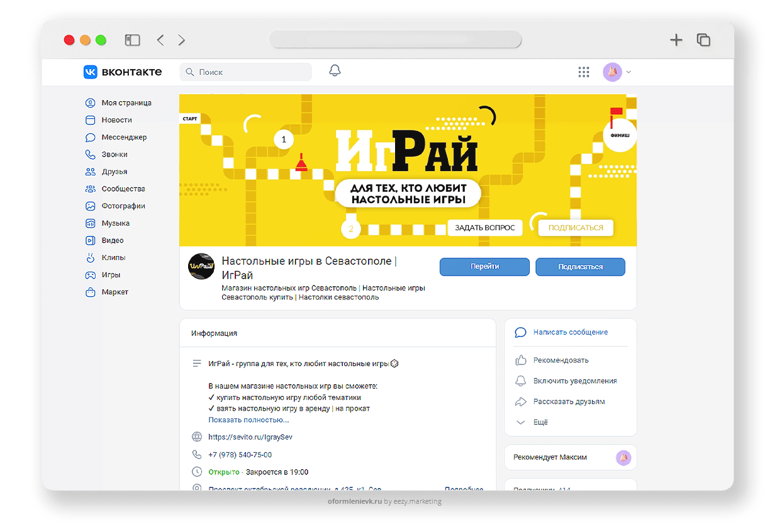Image resolution: width=770 pixels, height=532 pixels.
Task: Toggle Recommend (Рекомендовать) for this community
Action: click(x=561, y=360)
